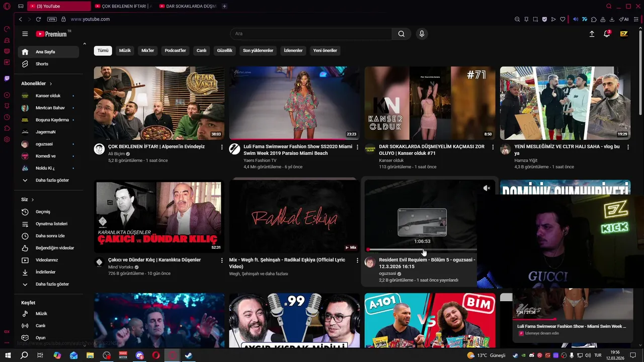Select the İzlenenler filter chip
This screenshot has height=362, width=644.
(293, 50)
